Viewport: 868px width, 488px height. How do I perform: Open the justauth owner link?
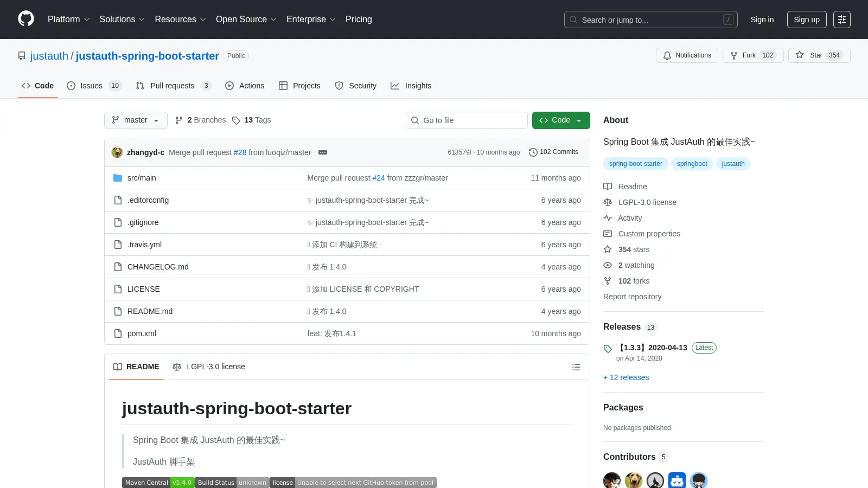(49, 56)
